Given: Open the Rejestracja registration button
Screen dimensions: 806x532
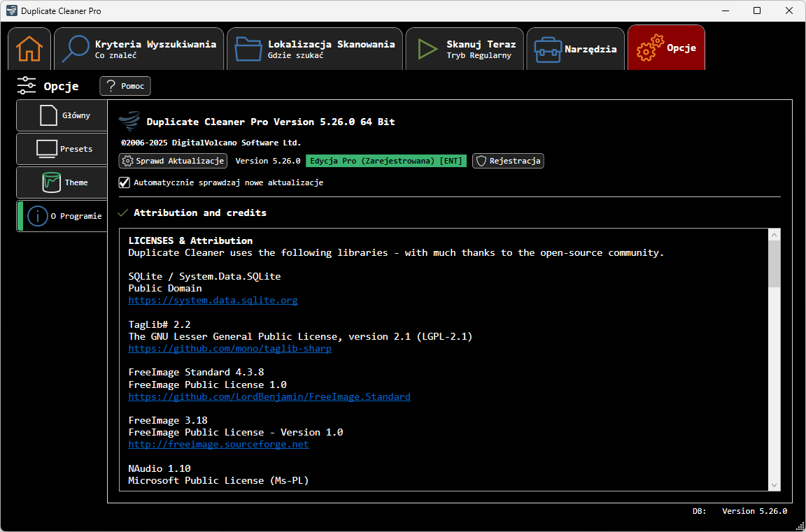Looking at the screenshot, I should (x=508, y=161).
